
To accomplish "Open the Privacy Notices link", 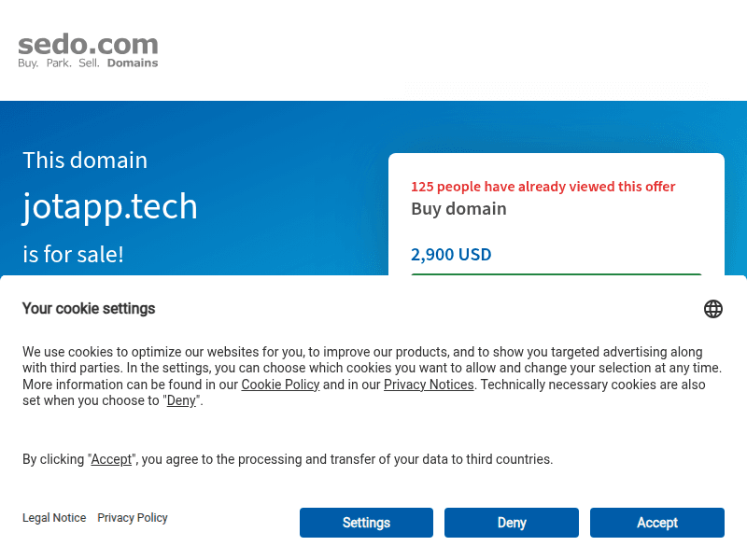I will pyautogui.click(x=429, y=385).
